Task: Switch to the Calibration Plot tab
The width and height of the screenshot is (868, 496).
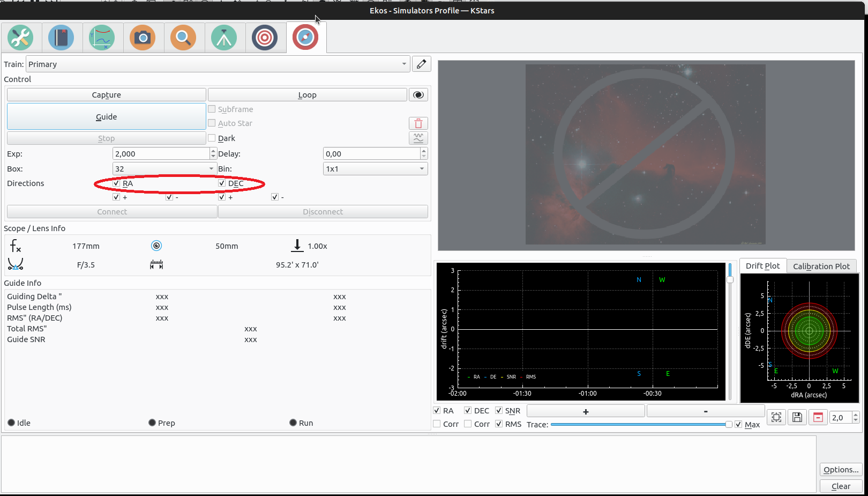Action: 821,266
